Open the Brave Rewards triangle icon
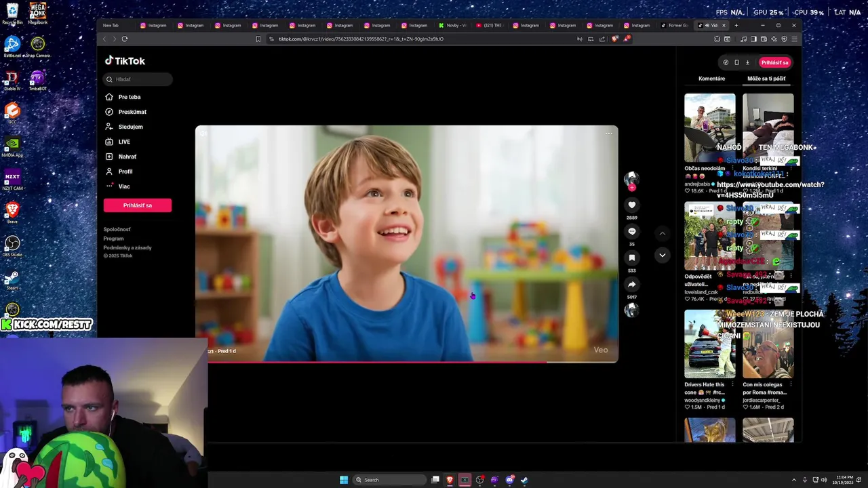This screenshot has width=868, height=488. pos(627,39)
